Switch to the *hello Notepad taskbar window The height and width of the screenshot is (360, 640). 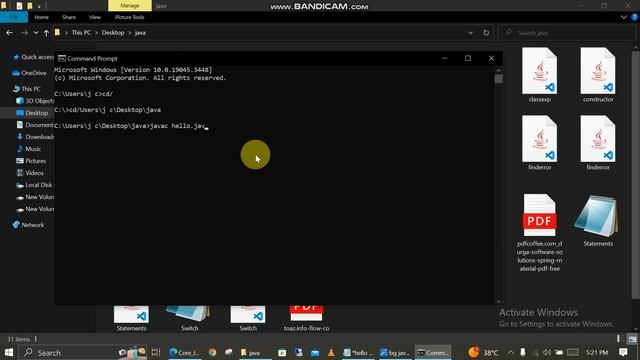point(358,352)
